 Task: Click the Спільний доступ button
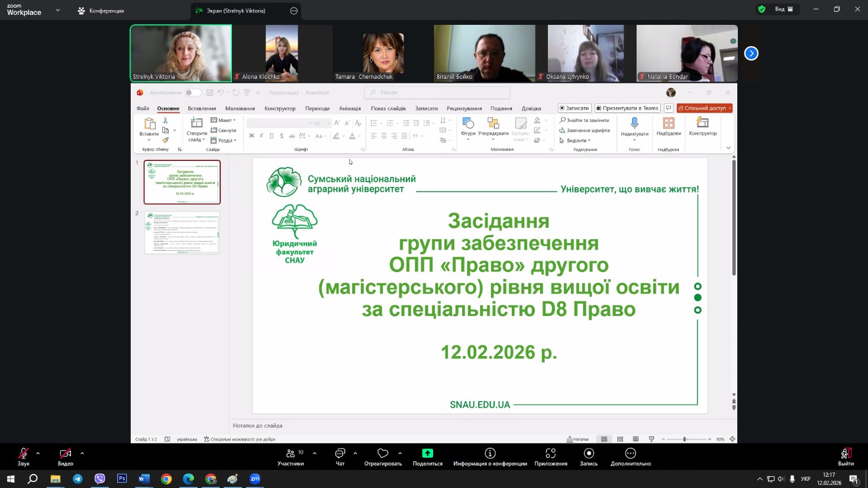[x=704, y=108]
